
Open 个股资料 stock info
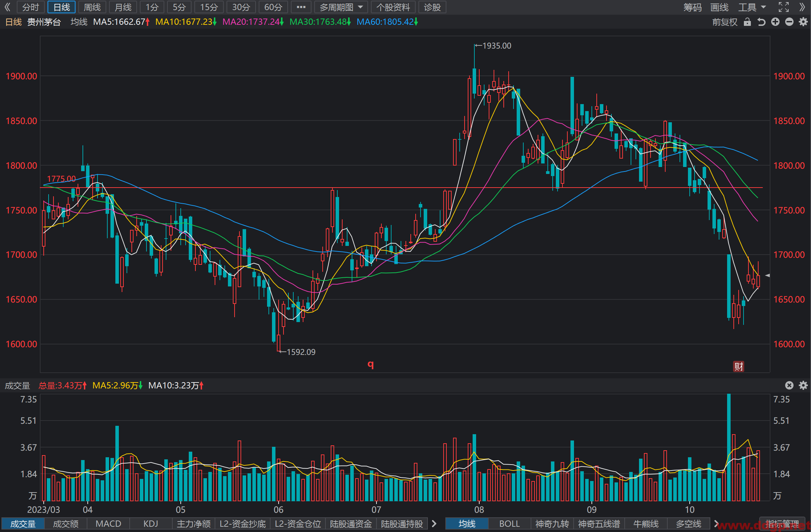pos(393,7)
